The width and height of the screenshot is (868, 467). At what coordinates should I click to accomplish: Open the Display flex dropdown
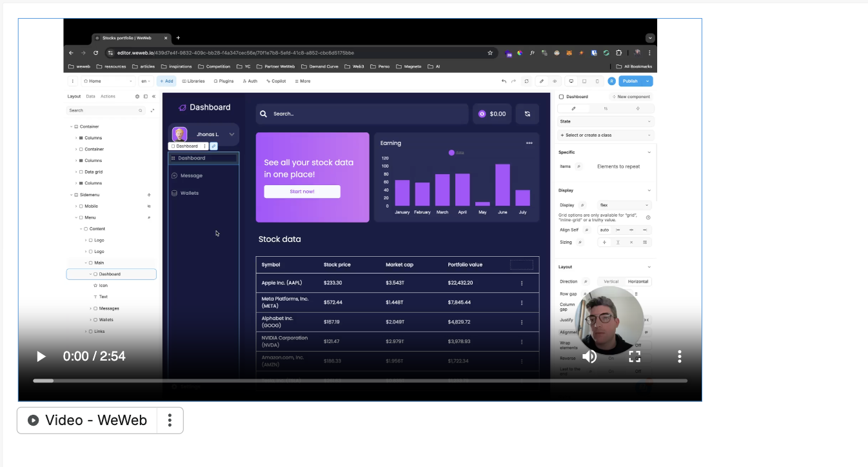pos(624,205)
